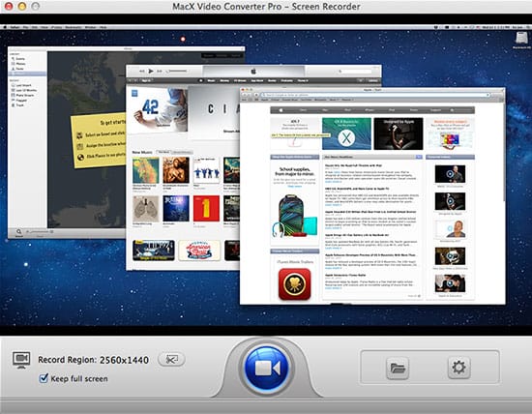
Task: Open the red number 1 album cover
Action: pos(206,208)
